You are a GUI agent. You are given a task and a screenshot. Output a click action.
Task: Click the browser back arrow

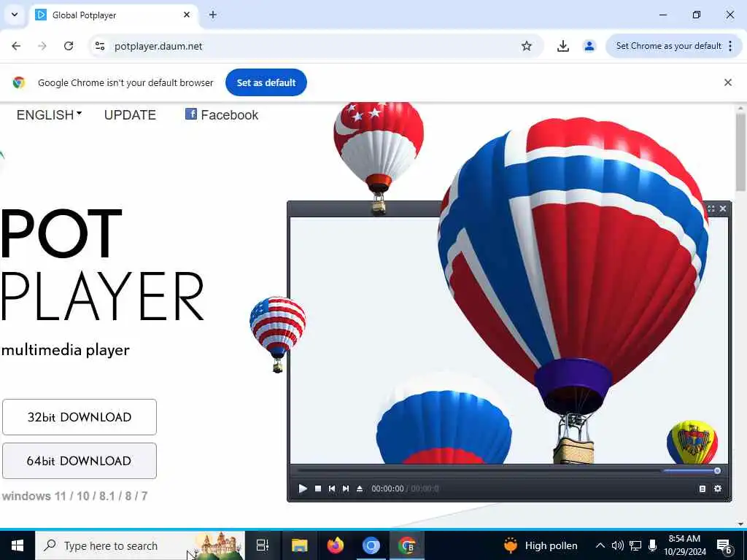tap(16, 46)
